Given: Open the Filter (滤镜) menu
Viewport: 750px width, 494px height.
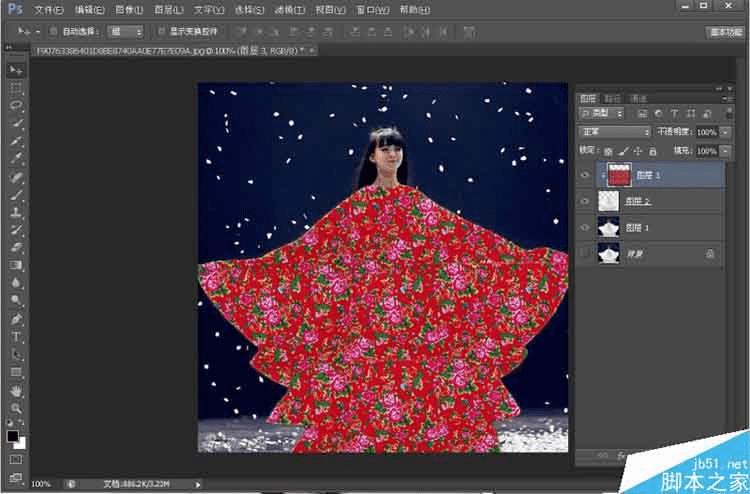Looking at the screenshot, I should [289, 10].
